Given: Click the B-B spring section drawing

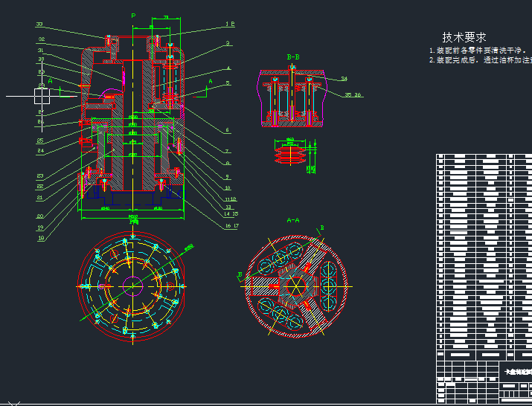Looking at the screenshot, I should (292, 96).
